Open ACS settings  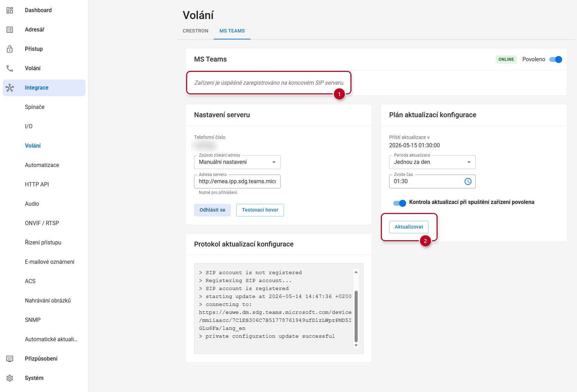point(44,281)
